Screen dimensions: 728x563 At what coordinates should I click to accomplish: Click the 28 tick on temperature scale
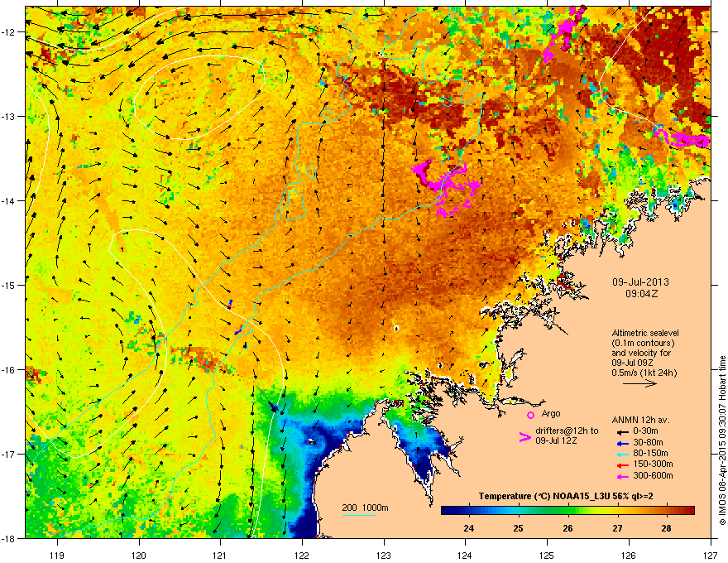click(x=666, y=528)
